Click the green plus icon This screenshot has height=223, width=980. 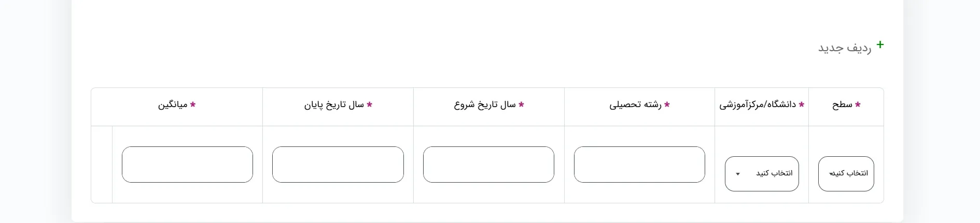point(880,45)
